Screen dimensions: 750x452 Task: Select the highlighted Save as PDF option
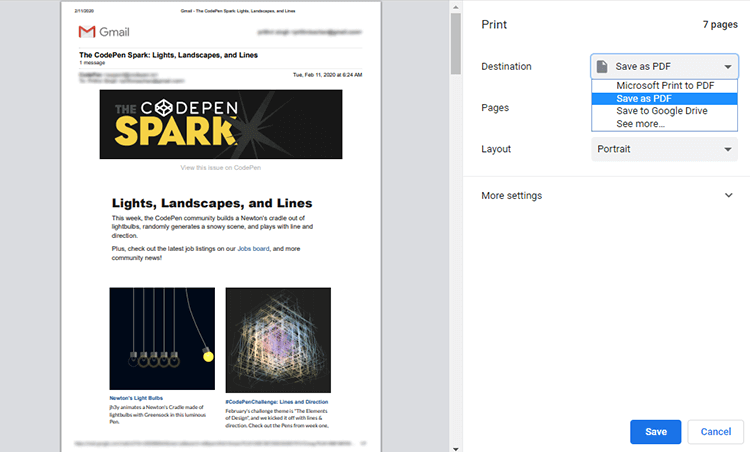(x=664, y=99)
